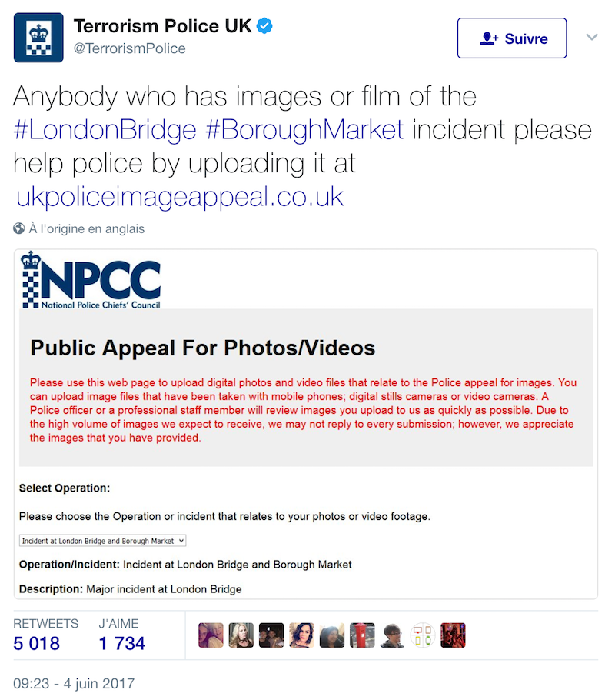Open the white traffic-light icon avatar
Viewport: 615px width, 700px height.
[x=423, y=635]
